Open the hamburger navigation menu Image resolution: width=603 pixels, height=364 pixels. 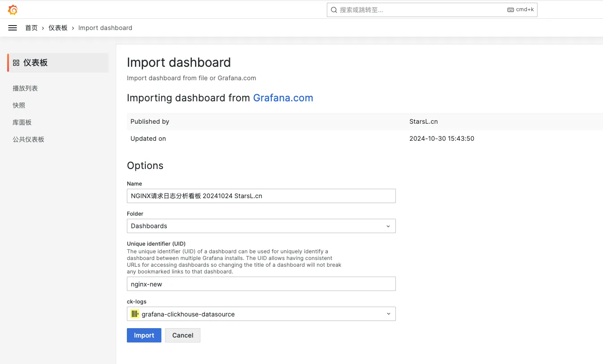coord(13,28)
